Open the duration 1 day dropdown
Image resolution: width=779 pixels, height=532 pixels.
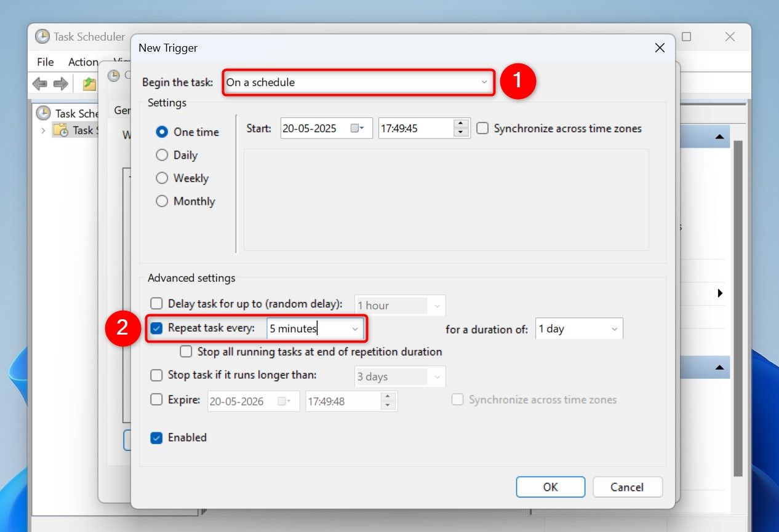[613, 329]
